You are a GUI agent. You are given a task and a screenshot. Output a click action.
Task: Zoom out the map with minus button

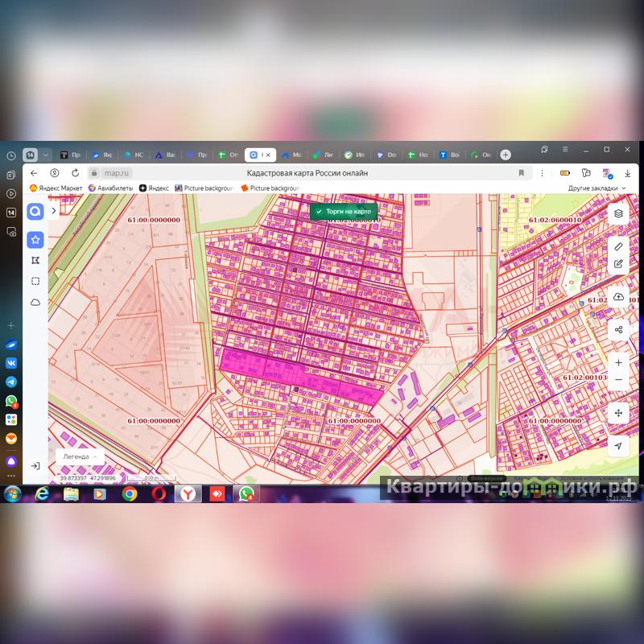pos(618,380)
